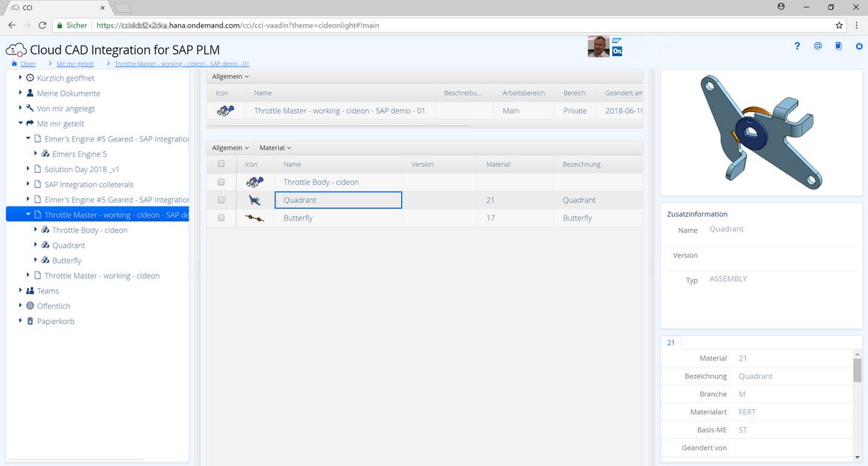Expand the Papierkorb tree node

point(20,320)
